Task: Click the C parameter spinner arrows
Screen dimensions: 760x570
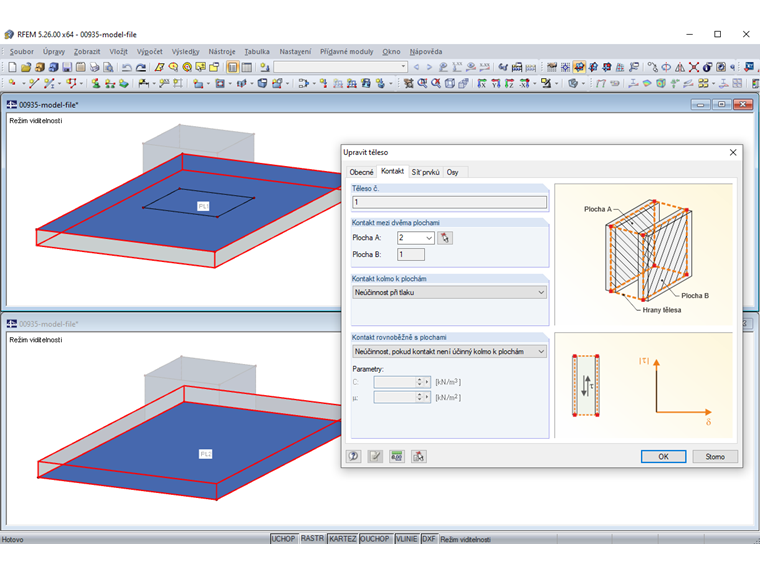Action: click(x=419, y=382)
